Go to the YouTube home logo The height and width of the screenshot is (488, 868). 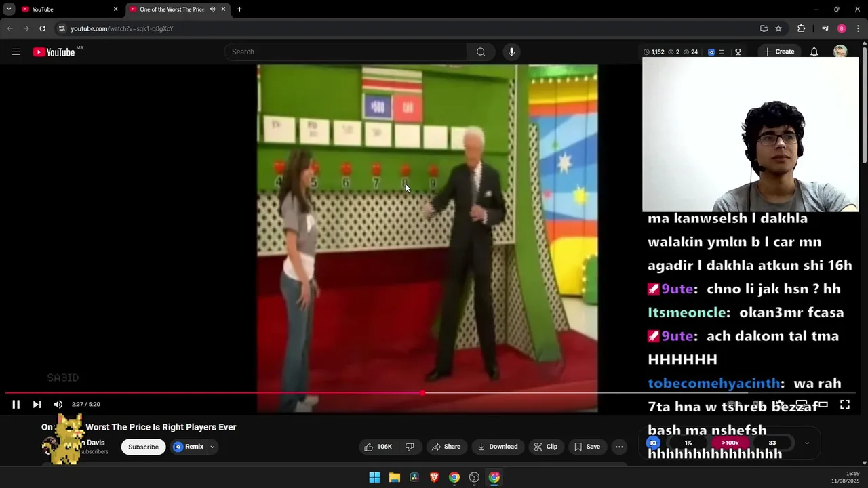(54, 52)
